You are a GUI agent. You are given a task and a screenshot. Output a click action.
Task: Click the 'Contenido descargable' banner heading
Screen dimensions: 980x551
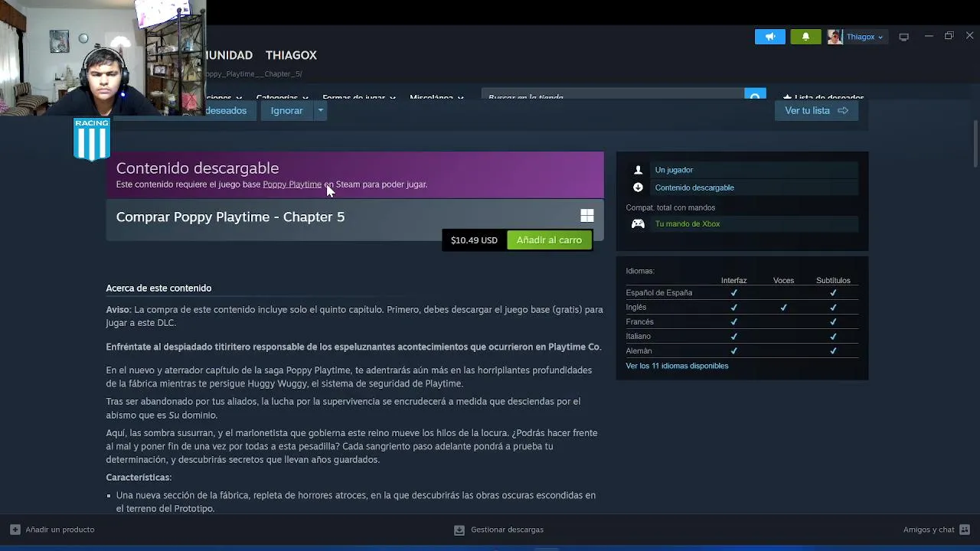point(198,168)
